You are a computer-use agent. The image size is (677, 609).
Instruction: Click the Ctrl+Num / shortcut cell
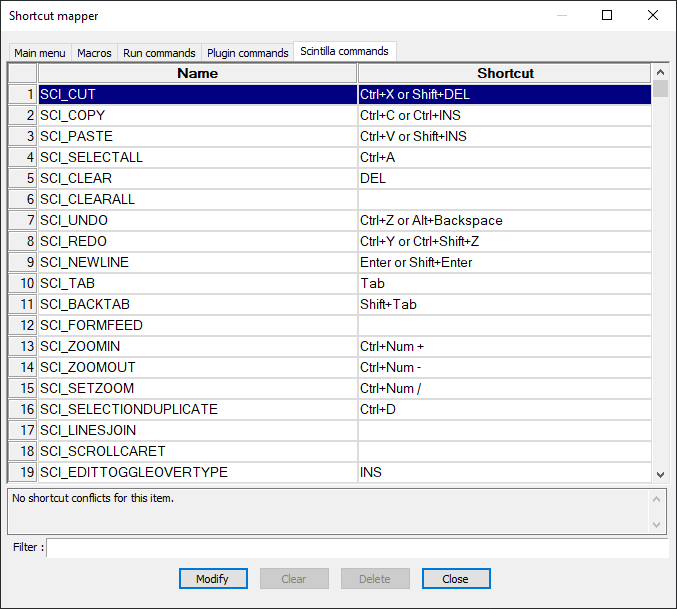[x=505, y=388]
